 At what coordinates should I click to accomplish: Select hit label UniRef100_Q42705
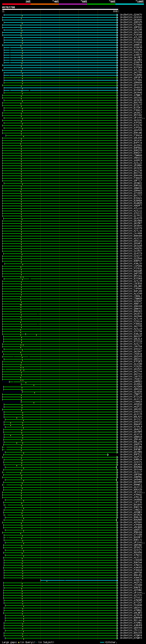click(x=131, y=326)
